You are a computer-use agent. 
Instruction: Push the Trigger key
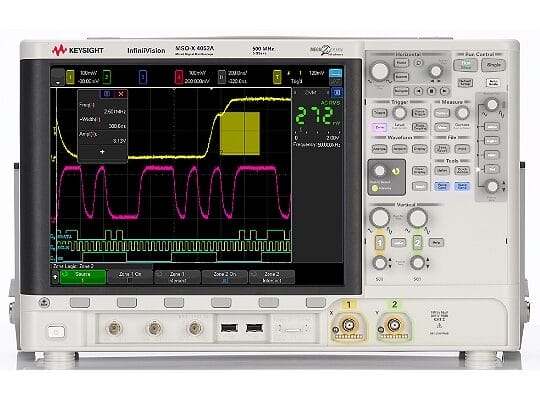380,113
